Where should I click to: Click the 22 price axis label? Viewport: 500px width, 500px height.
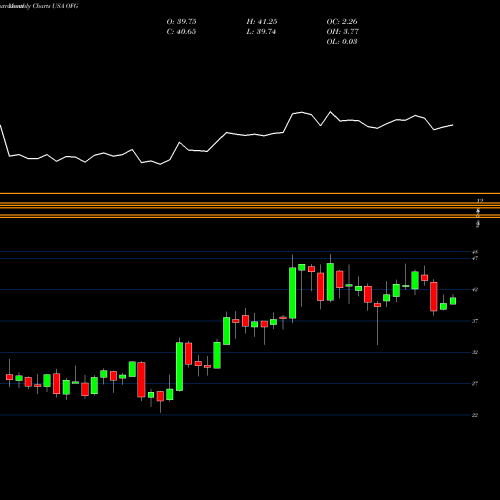coord(475,415)
